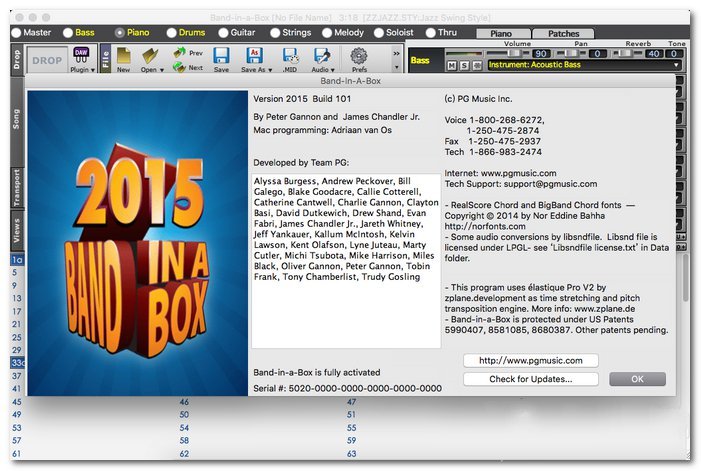Select part marker 33c in chord sheet
The width and height of the screenshot is (701, 471).
point(18,362)
